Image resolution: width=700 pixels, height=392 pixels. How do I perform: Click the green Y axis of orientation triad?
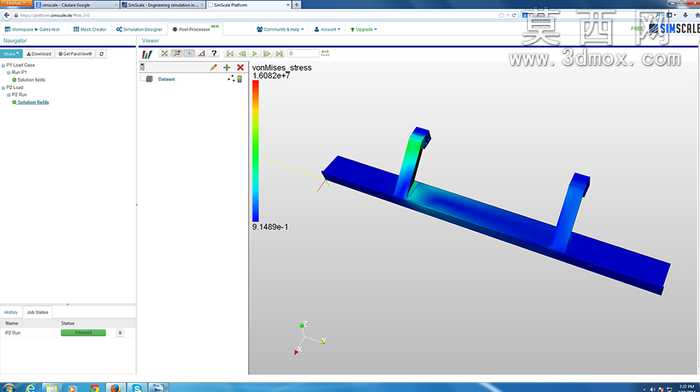click(302, 325)
